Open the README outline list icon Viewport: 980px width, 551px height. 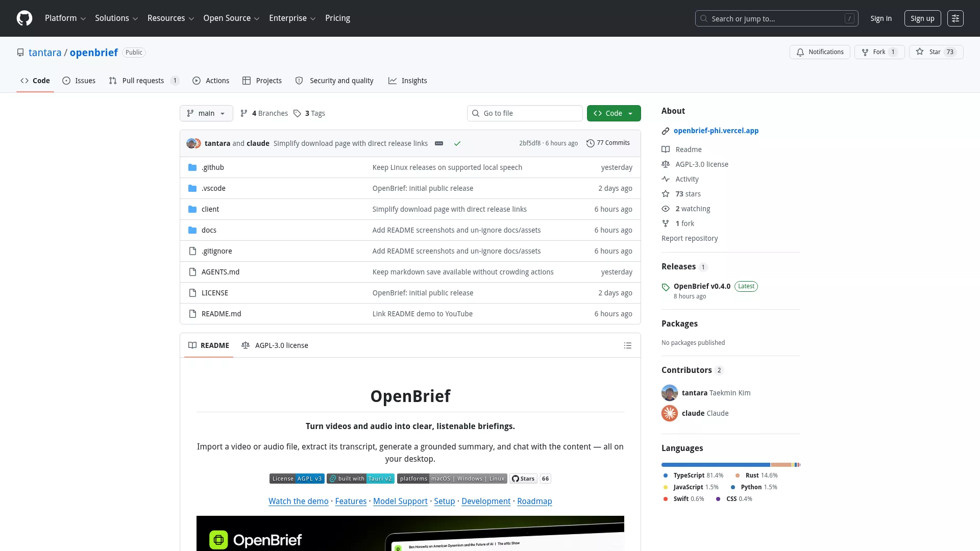[627, 345]
